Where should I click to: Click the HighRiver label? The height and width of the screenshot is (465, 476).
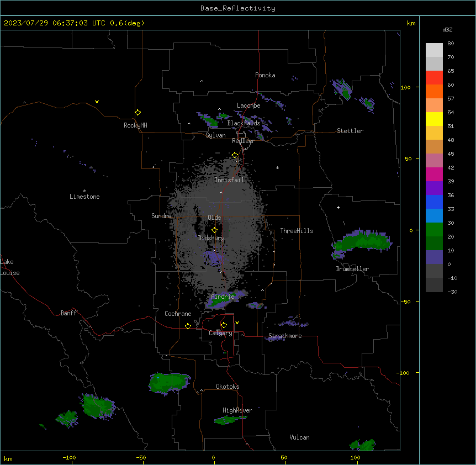237,410
